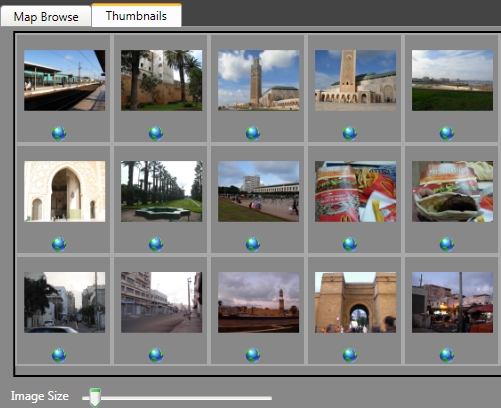Open the plaza with pigeons thumbnail
This screenshot has width=501, height=408.
click(258, 191)
